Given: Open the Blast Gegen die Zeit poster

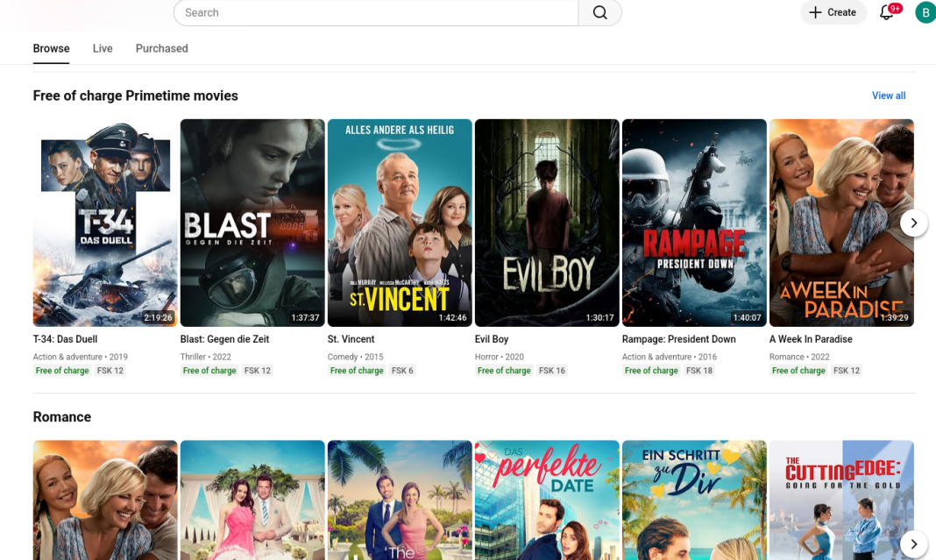Looking at the screenshot, I should pos(252,223).
